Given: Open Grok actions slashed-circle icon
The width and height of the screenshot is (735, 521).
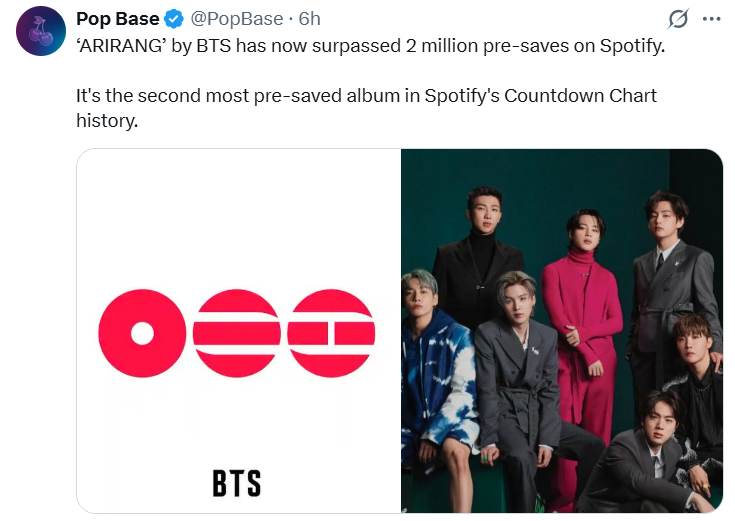Looking at the screenshot, I should (x=677, y=19).
